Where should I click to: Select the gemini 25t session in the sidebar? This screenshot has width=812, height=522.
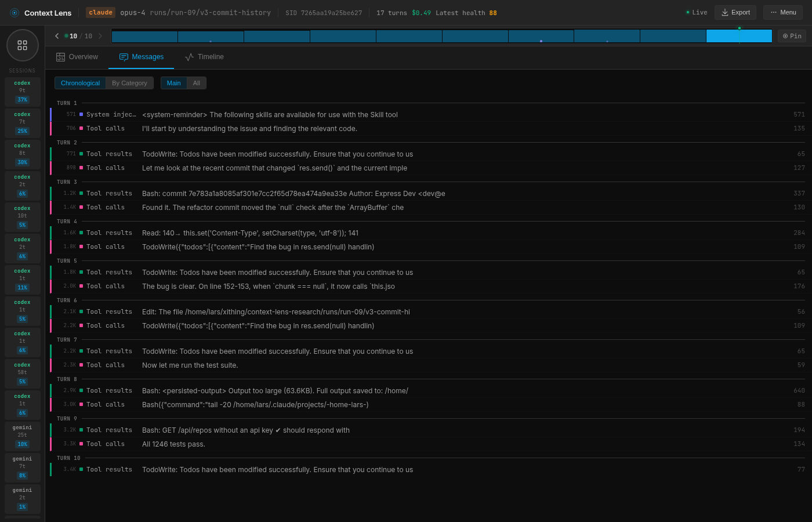(x=22, y=435)
